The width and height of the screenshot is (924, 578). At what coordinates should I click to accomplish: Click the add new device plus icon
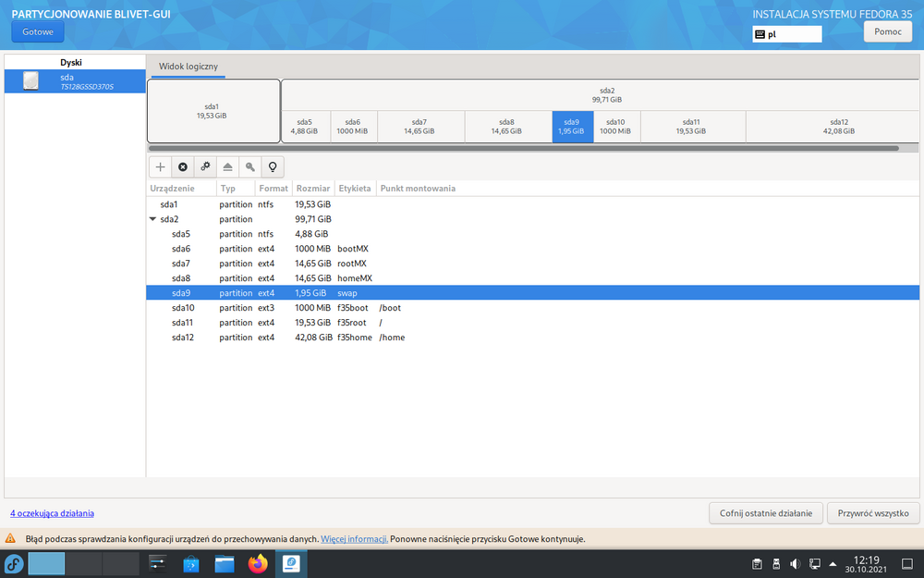(160, 166)
